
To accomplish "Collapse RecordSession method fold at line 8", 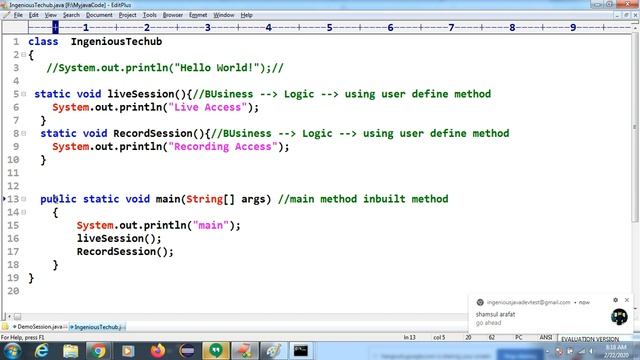I will point(24,133).
